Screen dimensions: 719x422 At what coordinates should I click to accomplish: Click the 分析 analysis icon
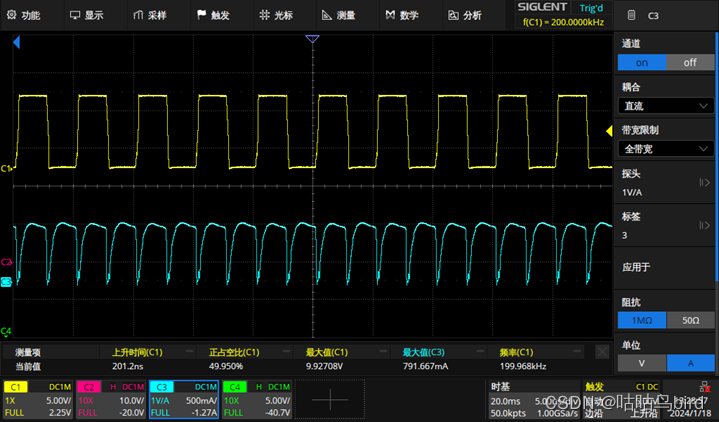coord(453,15)
